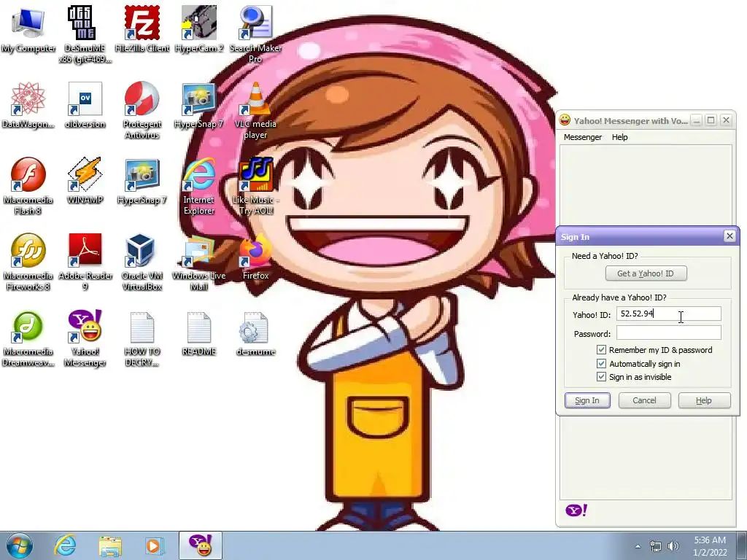
Task: Launch HyperCam 2 desktop shortcut
Action: pyautogui.click(x=199, y=29)
